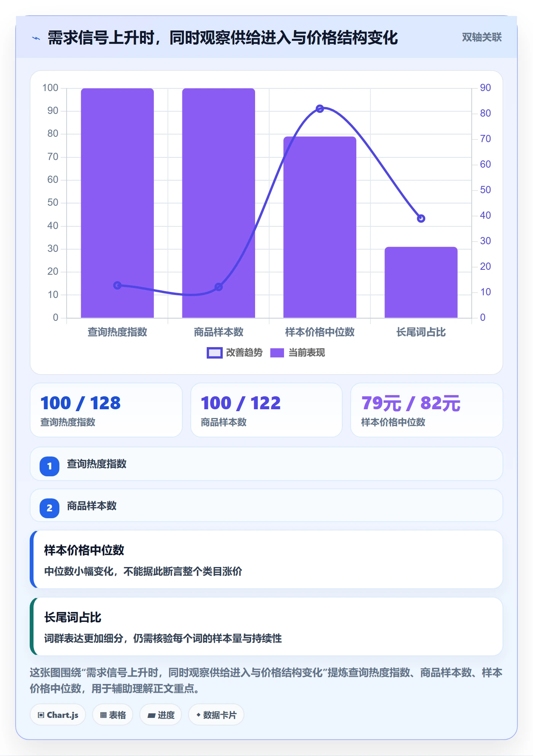Click x-axis label 长尾词占比
Screen dimensions: 533x756
tap(421, 332)
